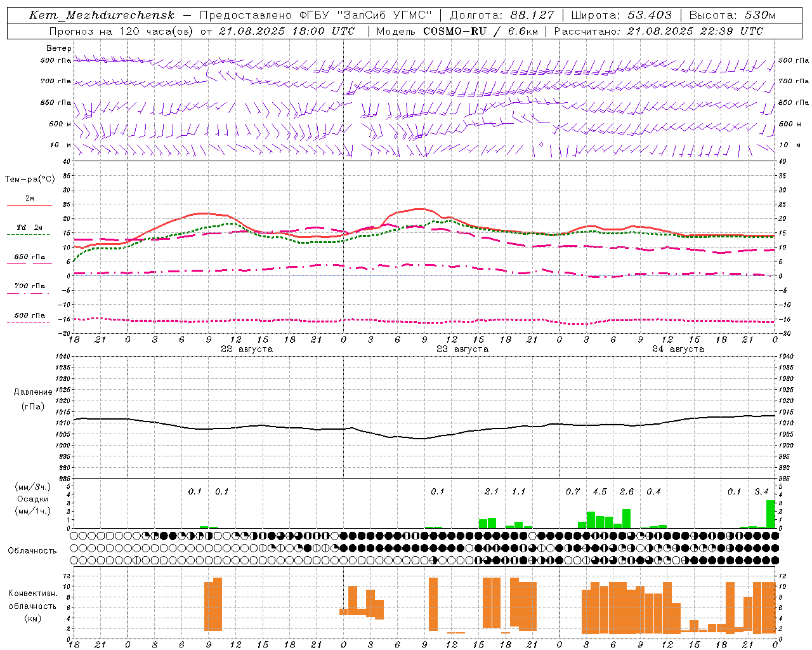Click the "24 августа" date label
812x650 pixels.
pos(678,348)
